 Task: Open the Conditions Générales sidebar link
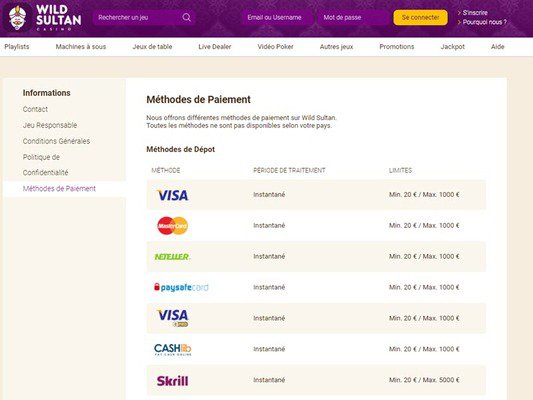[56, 141]
